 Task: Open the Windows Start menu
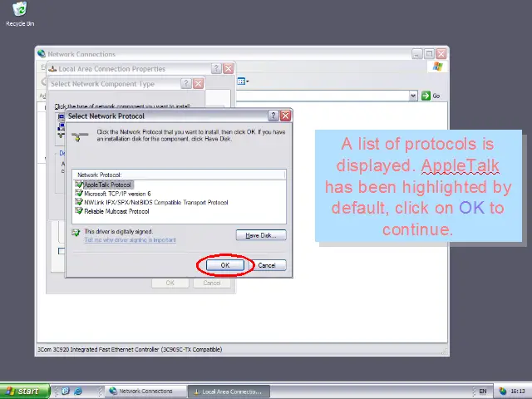(25, 392)
